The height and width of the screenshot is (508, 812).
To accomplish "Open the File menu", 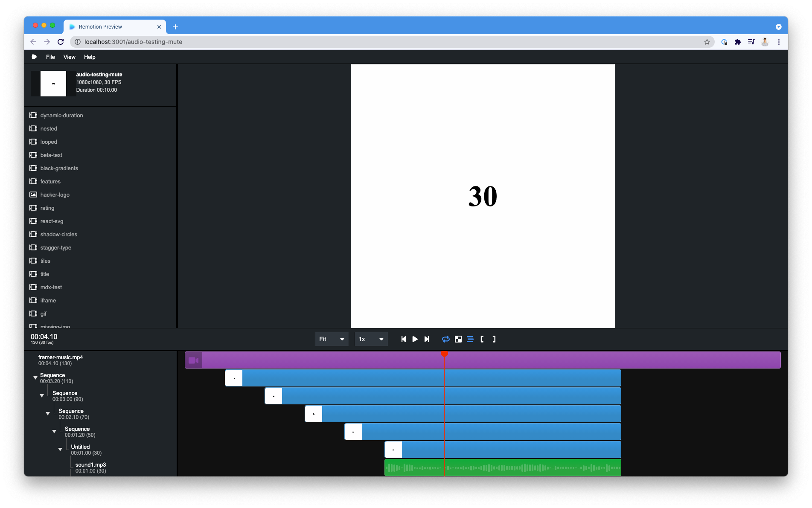I will click(x=50, y=57).
